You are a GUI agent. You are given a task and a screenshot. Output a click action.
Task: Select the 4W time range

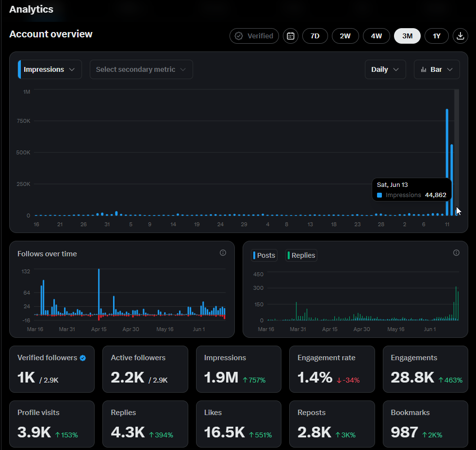(377, 36)
